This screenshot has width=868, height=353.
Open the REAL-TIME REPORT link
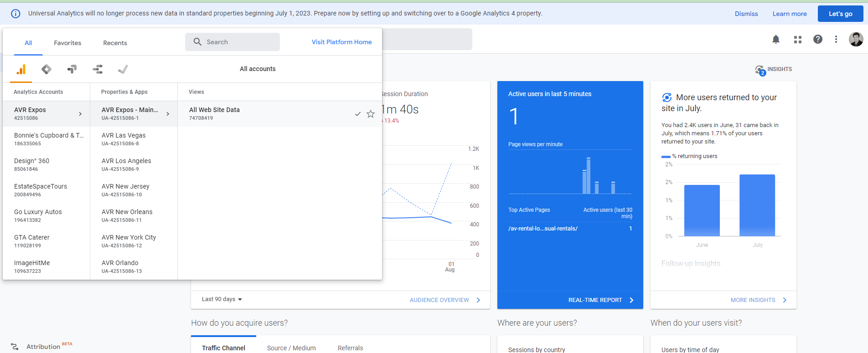click(x=595, y=300)
